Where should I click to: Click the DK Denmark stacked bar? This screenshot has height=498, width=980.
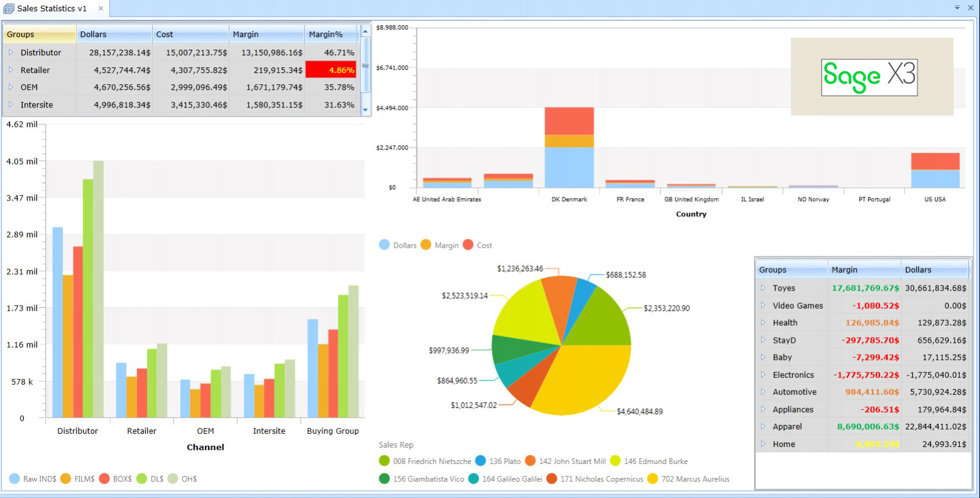pos(569,148)
